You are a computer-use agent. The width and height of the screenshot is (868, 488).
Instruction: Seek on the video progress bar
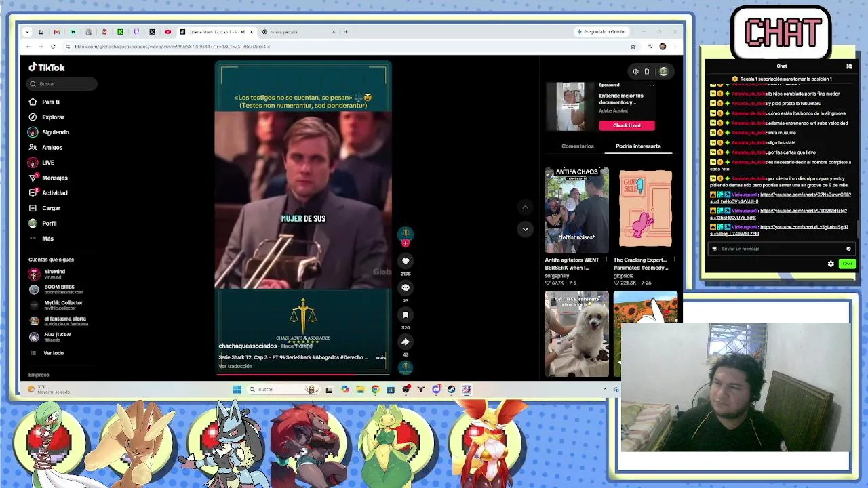(x=303, y=374)
